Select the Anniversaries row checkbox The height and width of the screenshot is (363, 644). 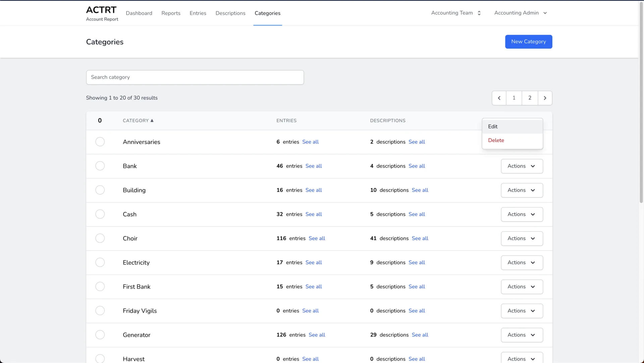tap(100, 142)
